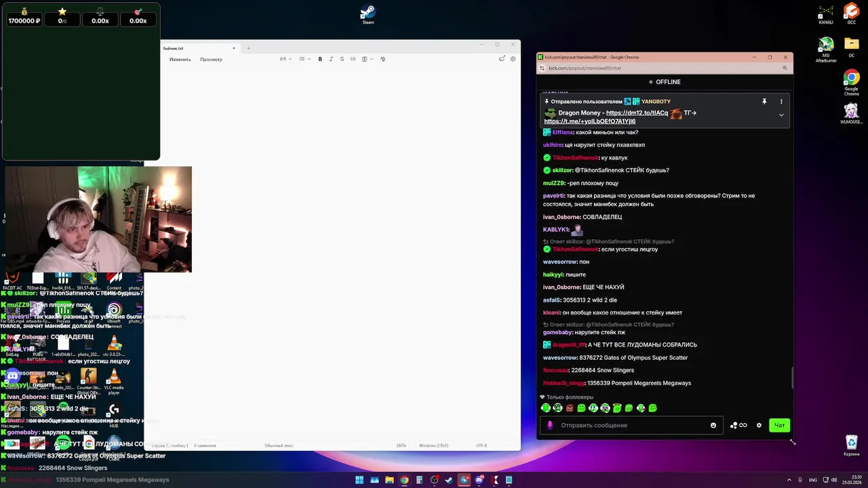This screenshot has width=868, height=488.
Task: Open the Изменить menu in Notepad
Action: click(x=180, y=60)
